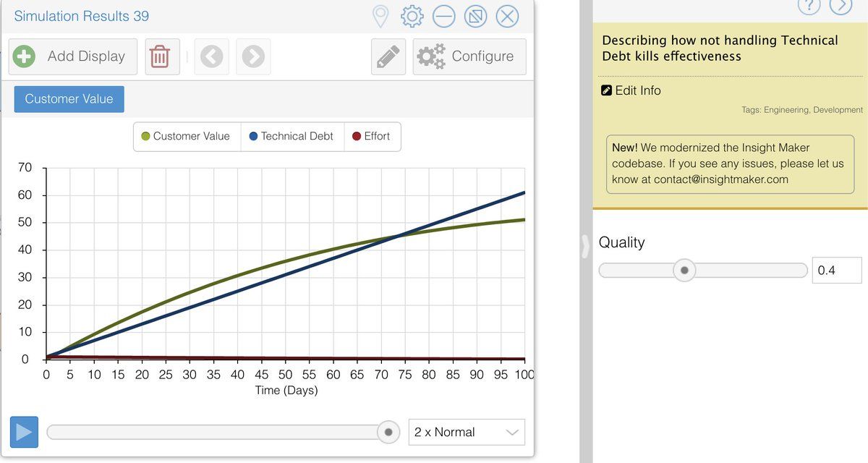The height and width of the screenshot is (463, 868).
Task: Select the Customer Value display tab
Action: [x=69, y=99]
